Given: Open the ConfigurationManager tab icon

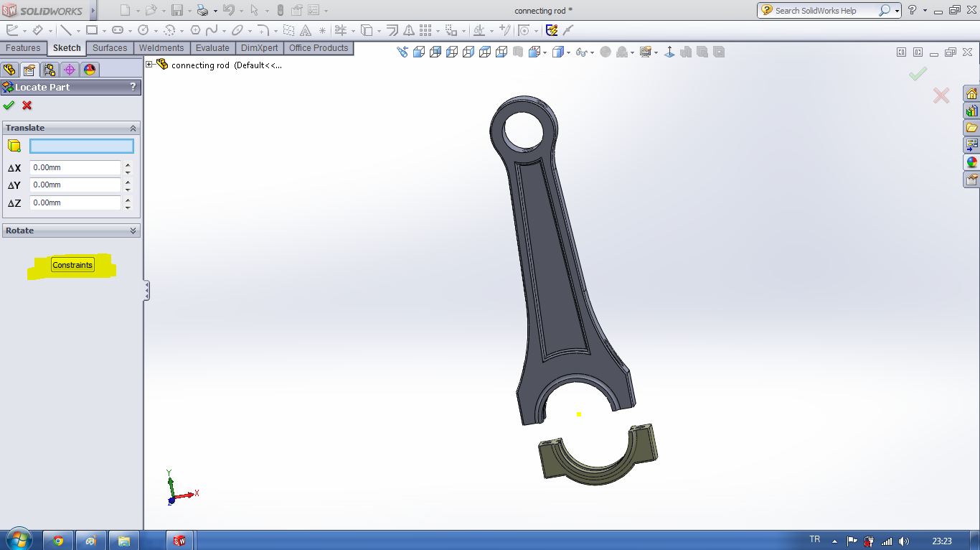Looking at the screenshot, I should (x=49, y=70).
